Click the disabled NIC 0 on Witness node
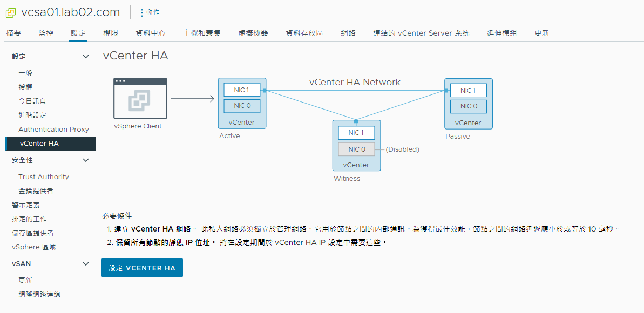 pos(356,149)
